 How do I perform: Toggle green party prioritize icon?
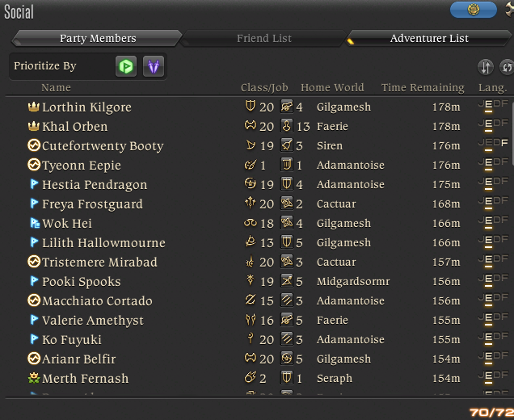click(x=125, y=67)
